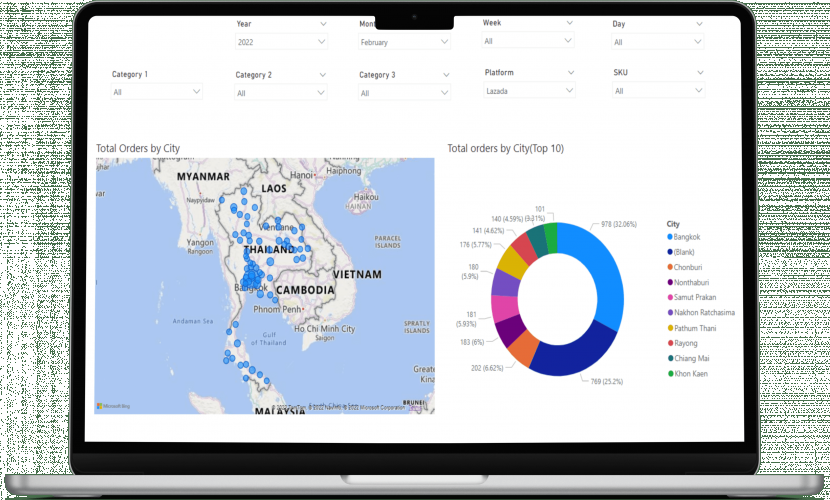Open the Week value dropdown showing All
The height and width of the screenshot is (500, 830).
[528, 41]
